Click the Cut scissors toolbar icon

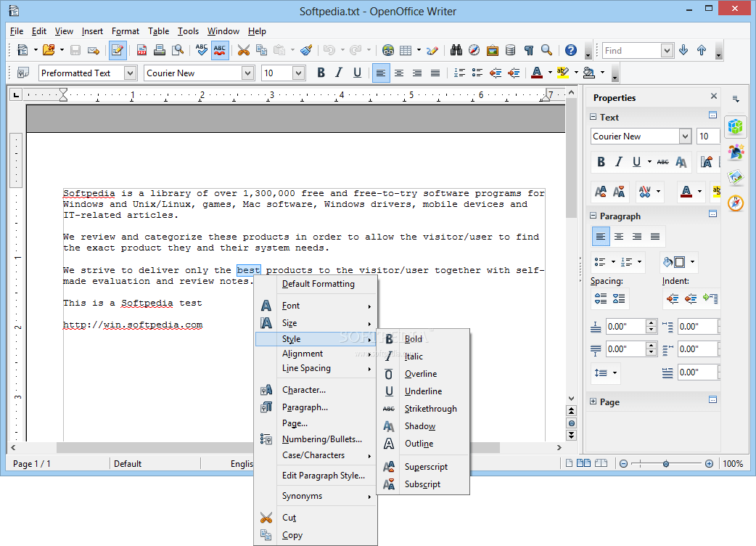tap(244, 50)
